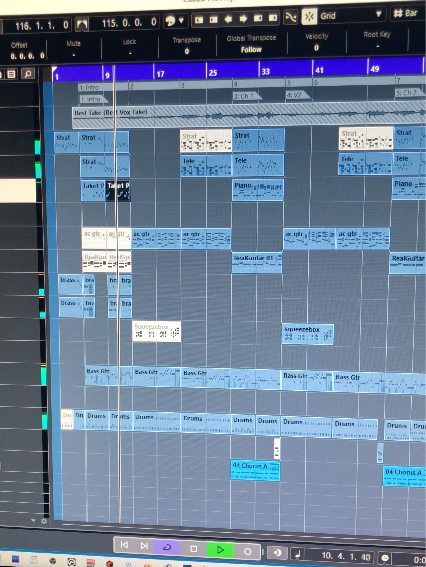Click the metronome click icon in the transport
426x567 pixels.
pyautogui.click(x=298, y=554)
